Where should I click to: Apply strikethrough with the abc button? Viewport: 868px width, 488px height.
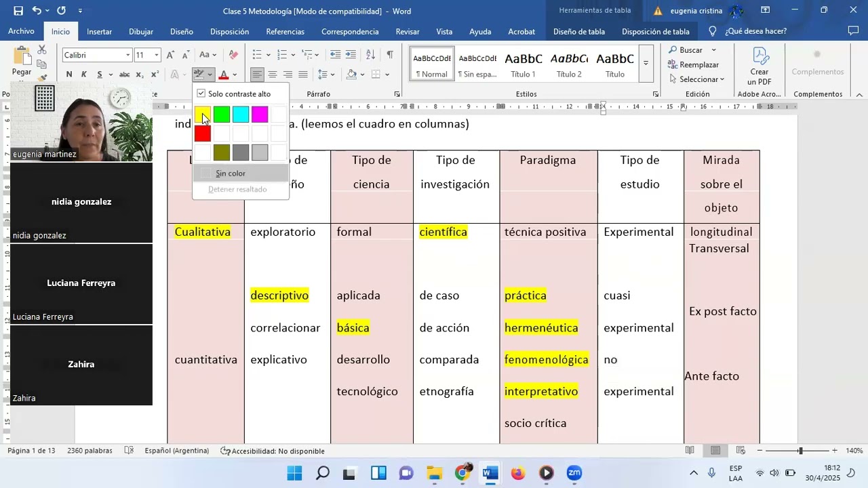click(124, 75)
